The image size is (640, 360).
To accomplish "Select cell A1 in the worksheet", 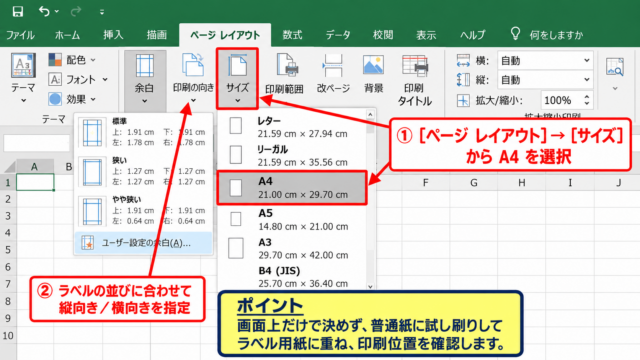I will point(35,182).
